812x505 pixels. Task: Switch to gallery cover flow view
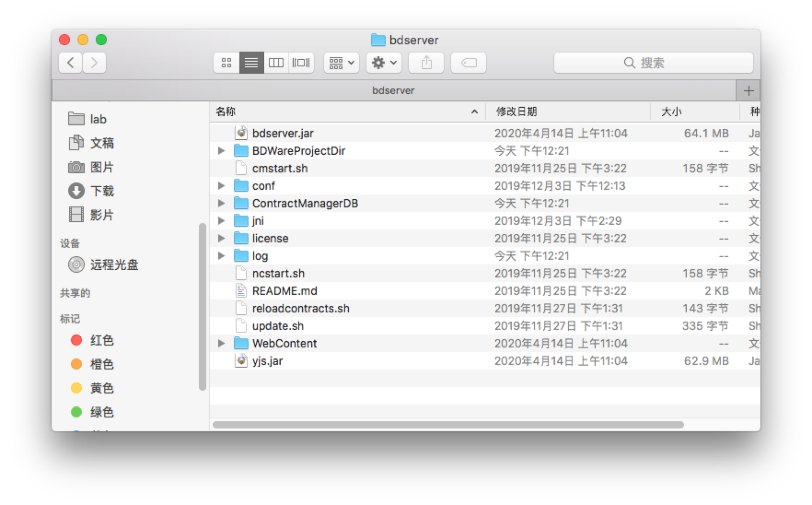[301, 63]
